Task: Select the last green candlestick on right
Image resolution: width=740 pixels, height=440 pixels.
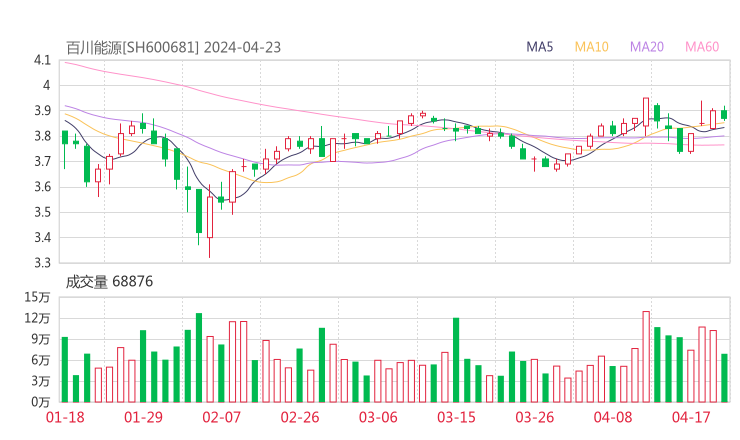Action: click(x=724, y=113)
